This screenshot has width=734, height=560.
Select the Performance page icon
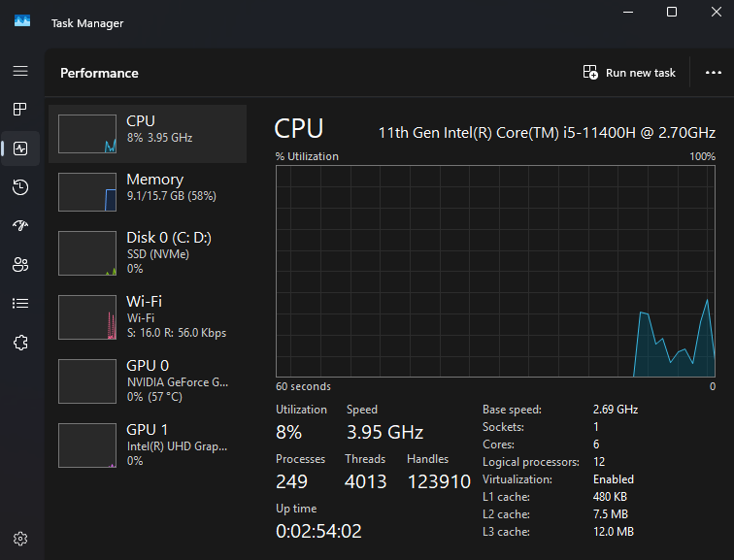click(x=20, y=148)
